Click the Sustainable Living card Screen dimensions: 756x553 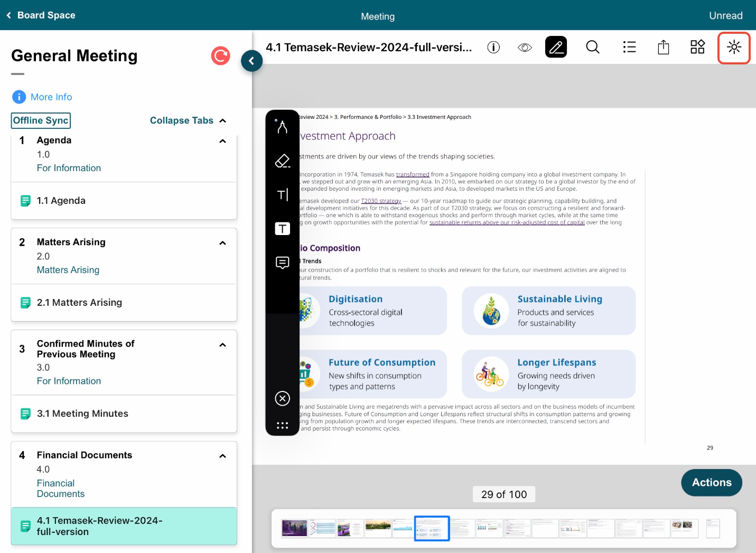[x=548, y=311]
